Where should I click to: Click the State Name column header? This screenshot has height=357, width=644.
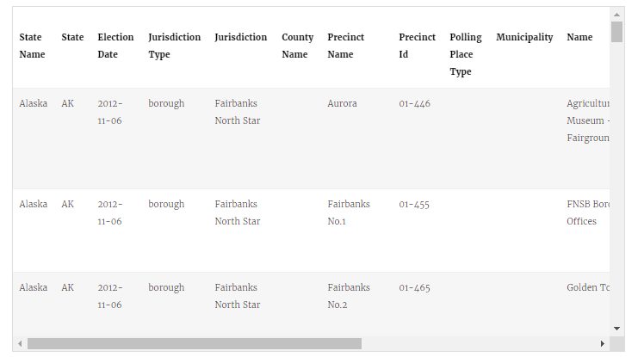[x=32, y=46]
